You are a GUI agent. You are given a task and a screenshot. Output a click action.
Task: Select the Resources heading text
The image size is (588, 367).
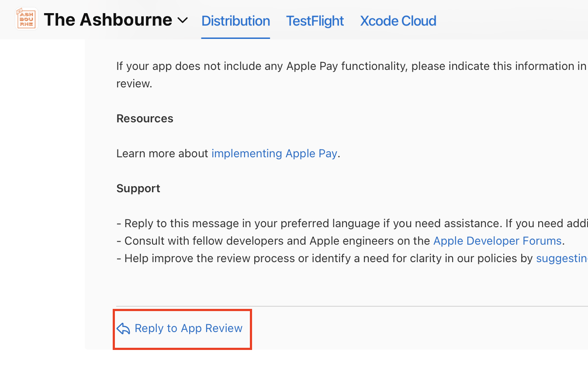pos(145,119)
